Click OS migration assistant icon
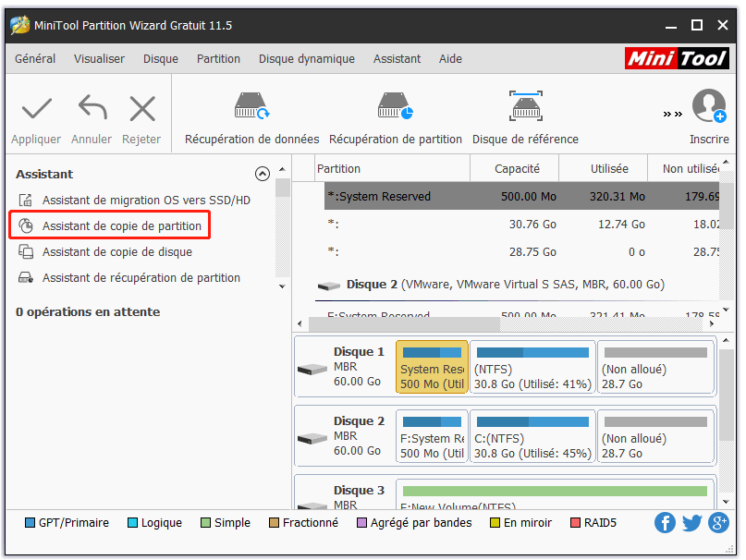 pyautogui.click(x=26, y=200)
